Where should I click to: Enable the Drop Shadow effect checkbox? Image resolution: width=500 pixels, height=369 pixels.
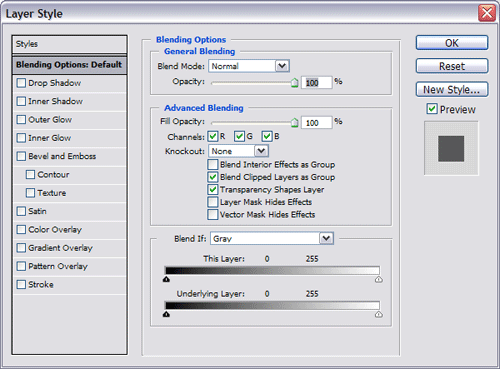coord(21,83)
